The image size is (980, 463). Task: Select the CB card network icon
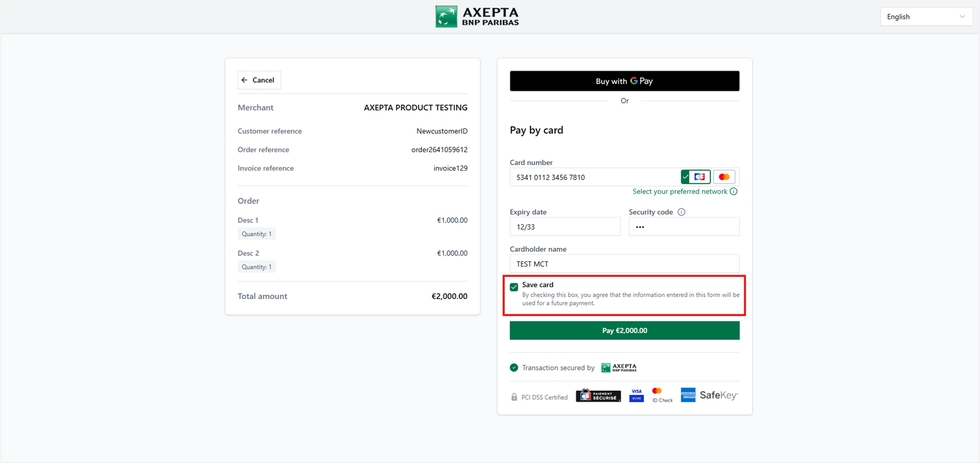pyautogui.click(x=700, y=177)
